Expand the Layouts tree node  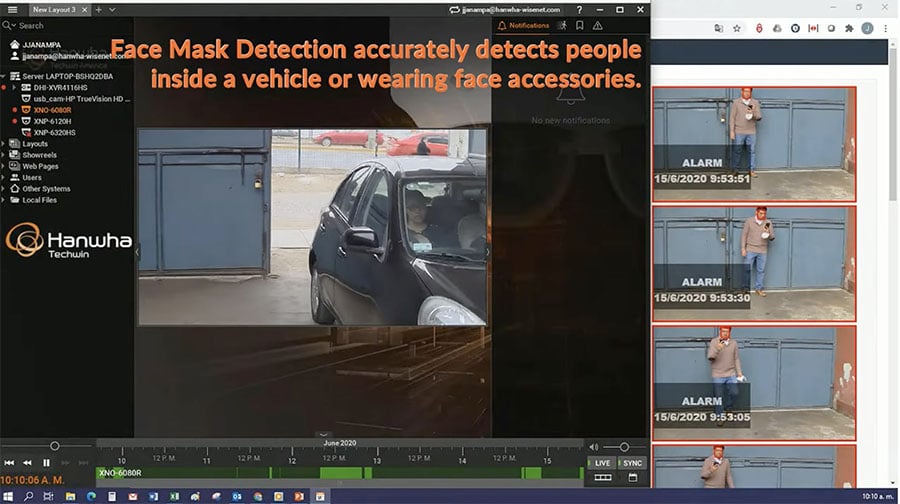5,143
